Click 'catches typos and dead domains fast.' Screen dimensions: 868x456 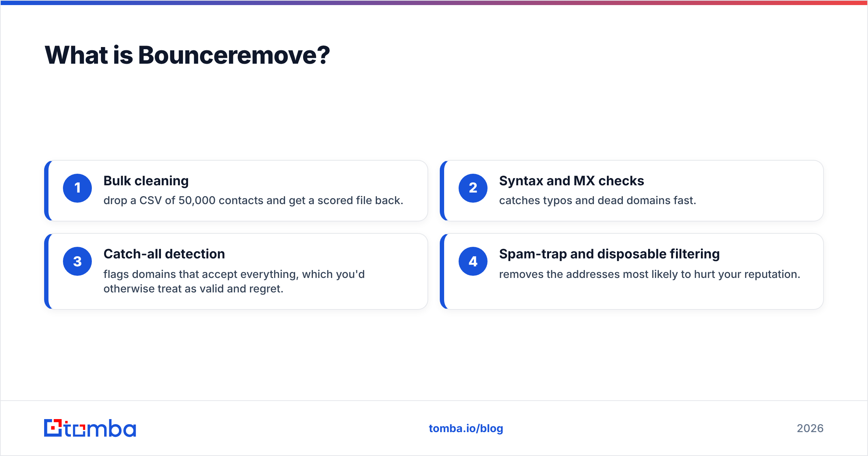pos(597,200)
